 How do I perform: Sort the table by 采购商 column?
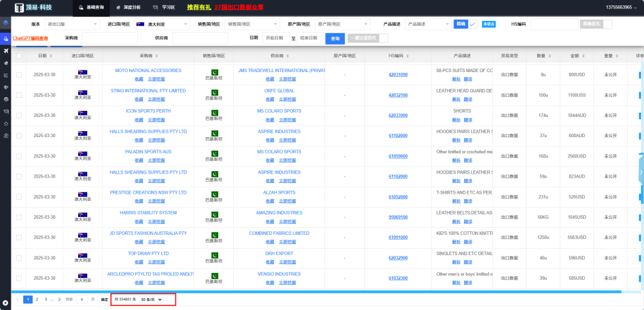point(157,56)
